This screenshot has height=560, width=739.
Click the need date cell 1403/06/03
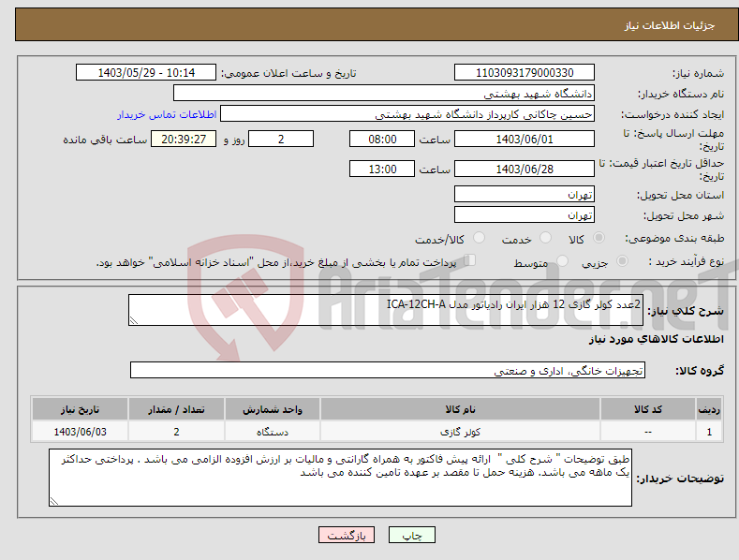[x=81, y=432]
